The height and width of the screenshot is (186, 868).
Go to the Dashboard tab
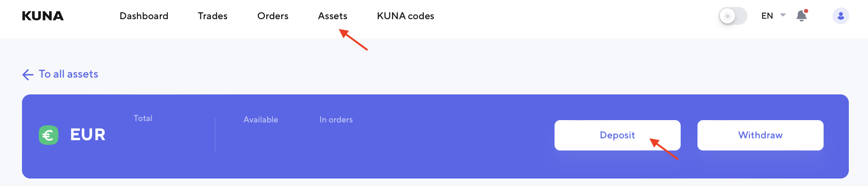point(144,16)
